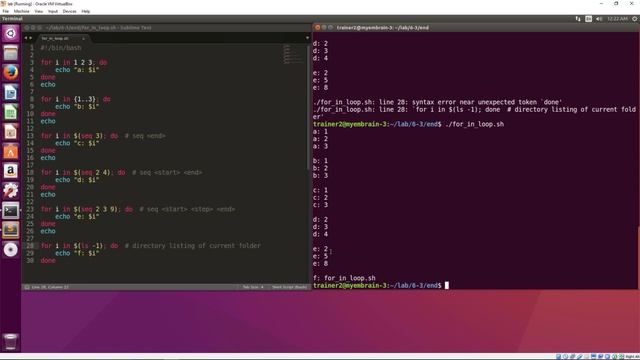Open the 12:22 AM clock indicator
This screenshot has height=360, width=640.
point(617,19)
